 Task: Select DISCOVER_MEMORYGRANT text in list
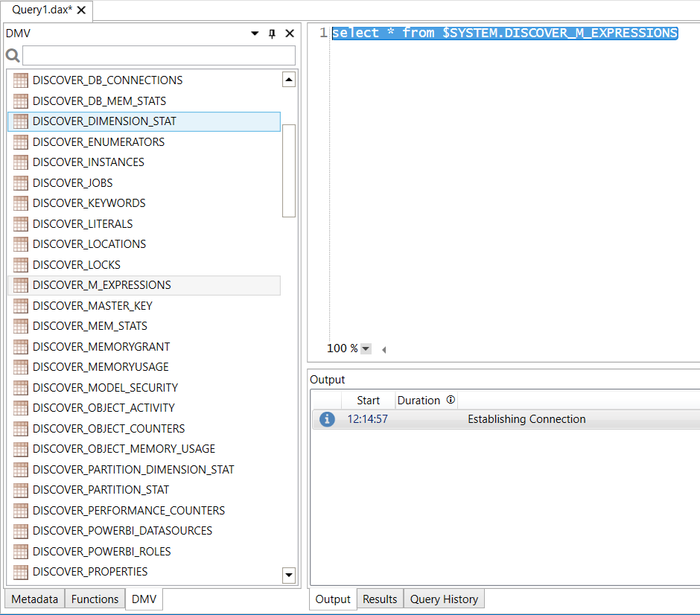tap(101, 347)
